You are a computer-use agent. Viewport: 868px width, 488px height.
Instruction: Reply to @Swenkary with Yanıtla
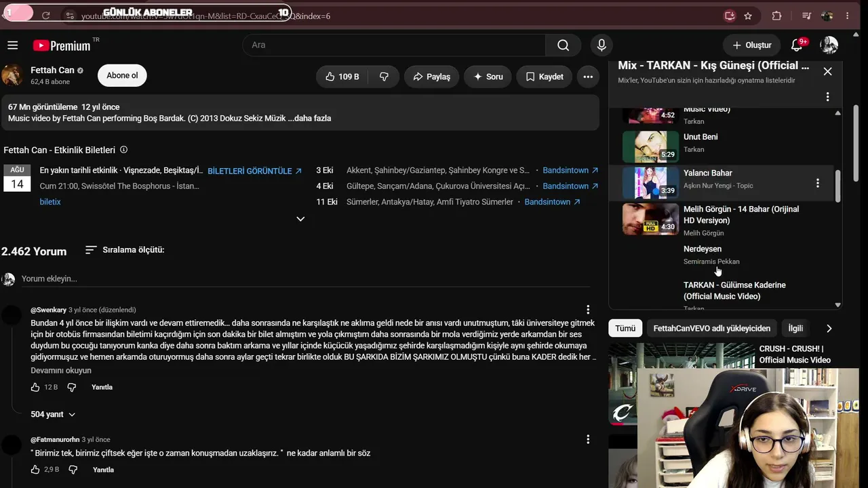[x=102, y=387]
